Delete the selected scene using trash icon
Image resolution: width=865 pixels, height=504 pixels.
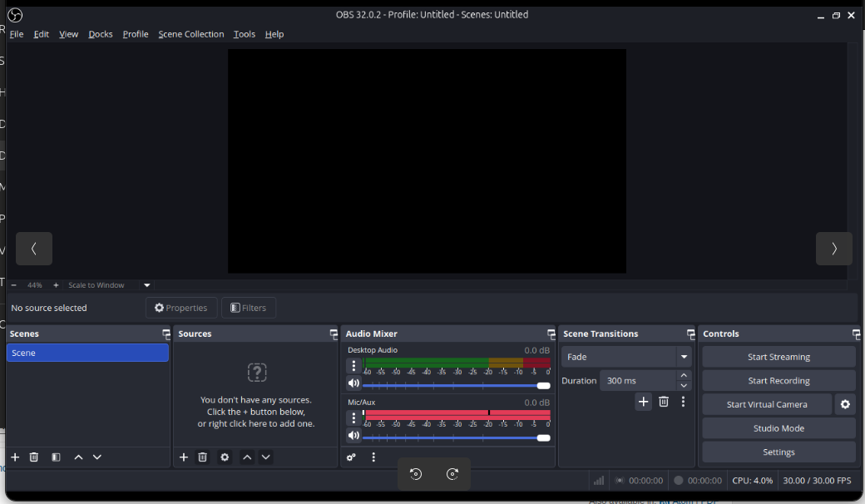click(x=34, y=457)
